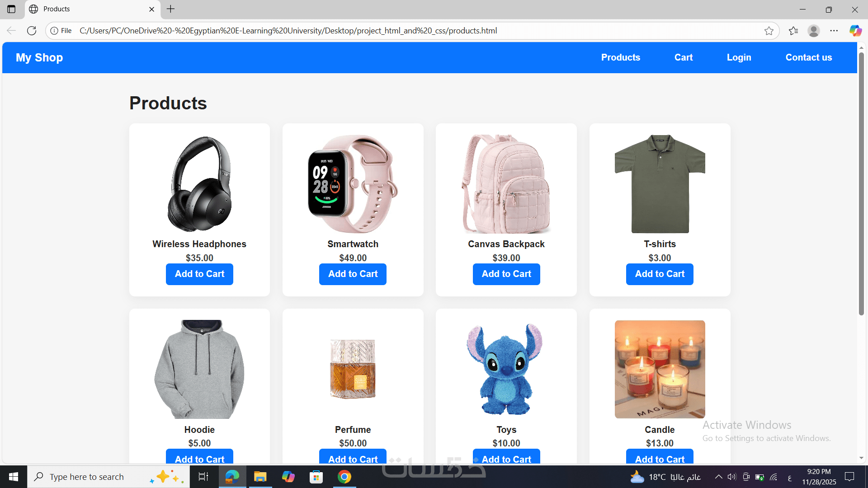
Task: Open browser settings and more menu
Action: coord(834,31)
